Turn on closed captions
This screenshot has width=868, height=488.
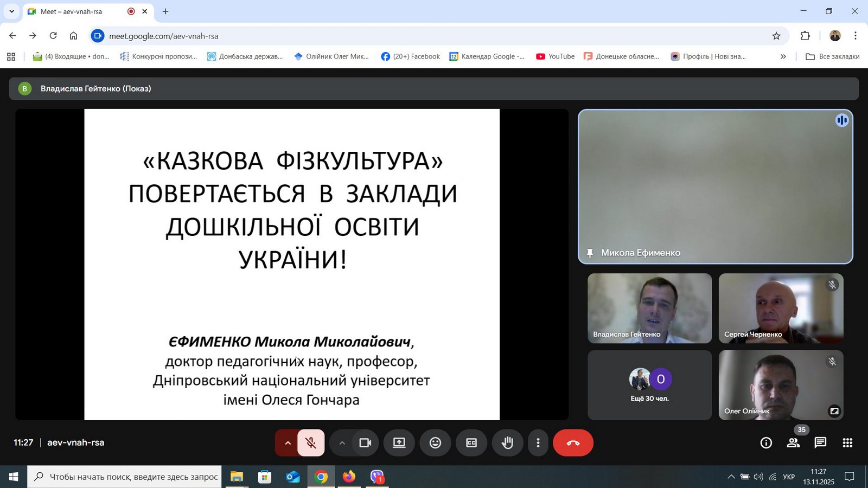(x=471, y=443)
